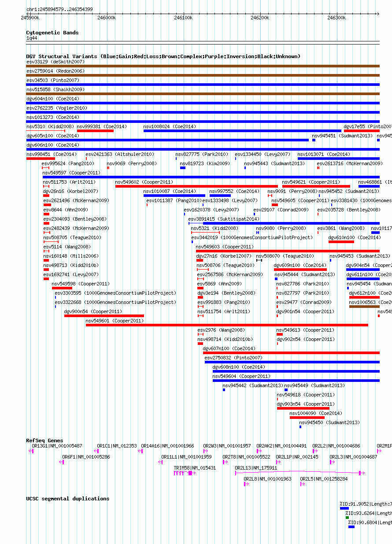Click the 246200k ruler tick label
The height and width of the screenshot is (544, 392).
click(x=260, y=18)
